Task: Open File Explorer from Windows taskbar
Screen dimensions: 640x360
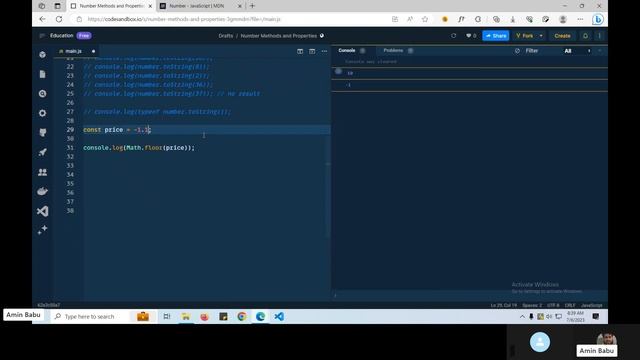Action: (185, 316)
